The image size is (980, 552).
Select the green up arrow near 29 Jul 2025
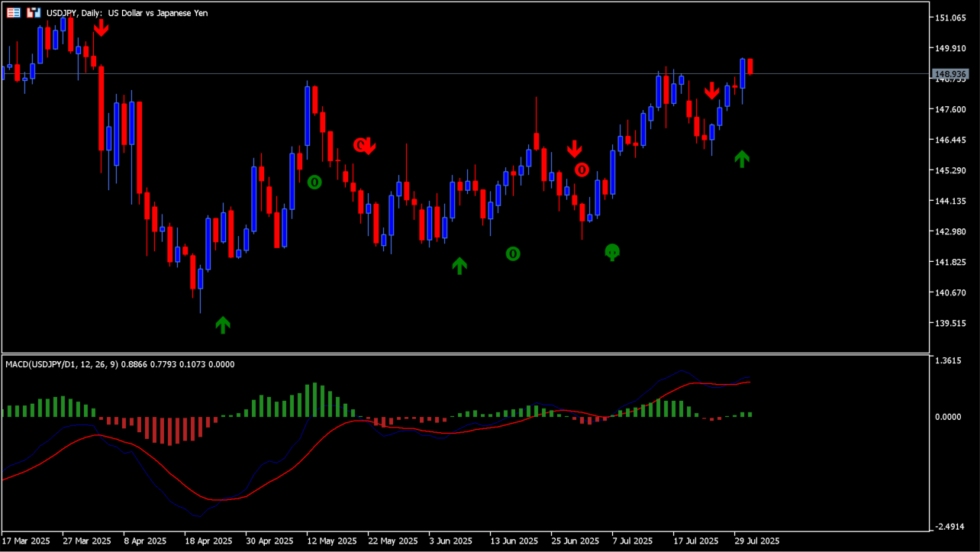[741, 159]
